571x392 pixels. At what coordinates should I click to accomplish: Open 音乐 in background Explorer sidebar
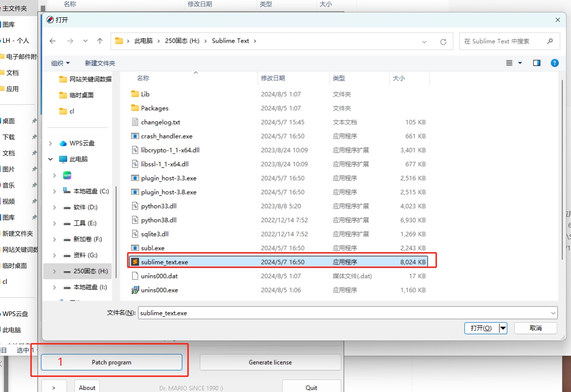8,185
